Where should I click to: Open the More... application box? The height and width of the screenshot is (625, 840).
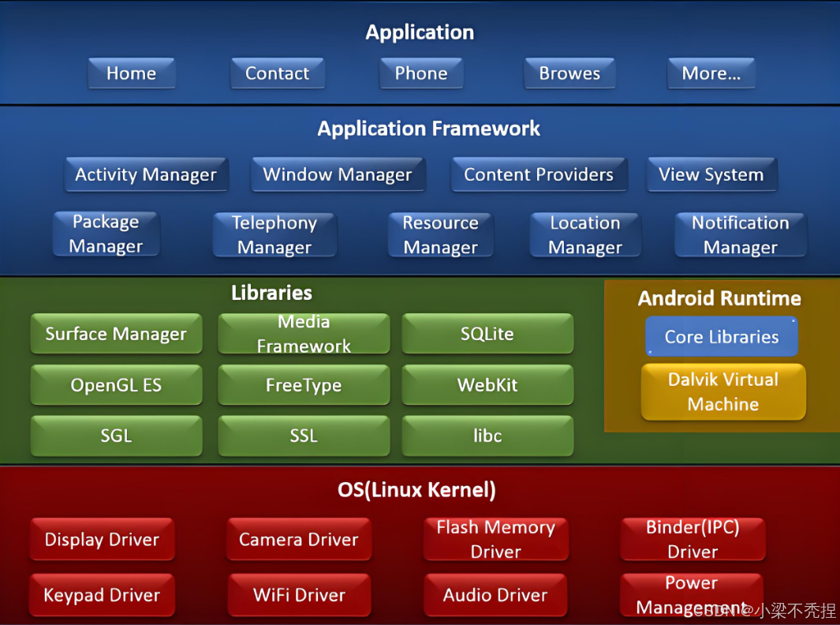click(711, 73)
